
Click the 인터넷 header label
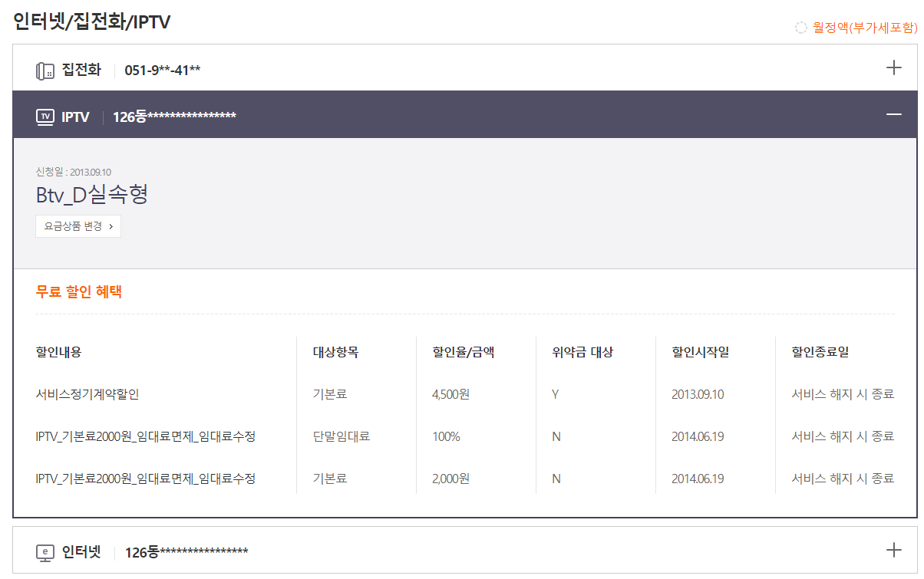point(81,552)
